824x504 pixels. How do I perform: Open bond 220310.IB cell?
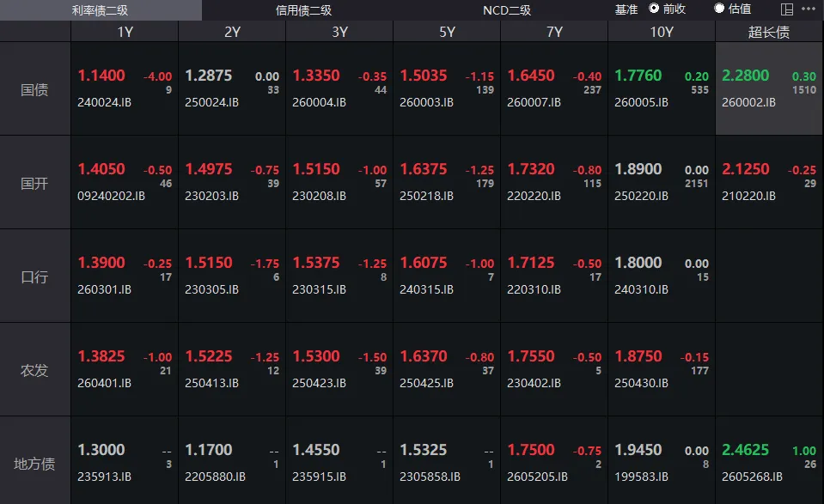(554, 276)
